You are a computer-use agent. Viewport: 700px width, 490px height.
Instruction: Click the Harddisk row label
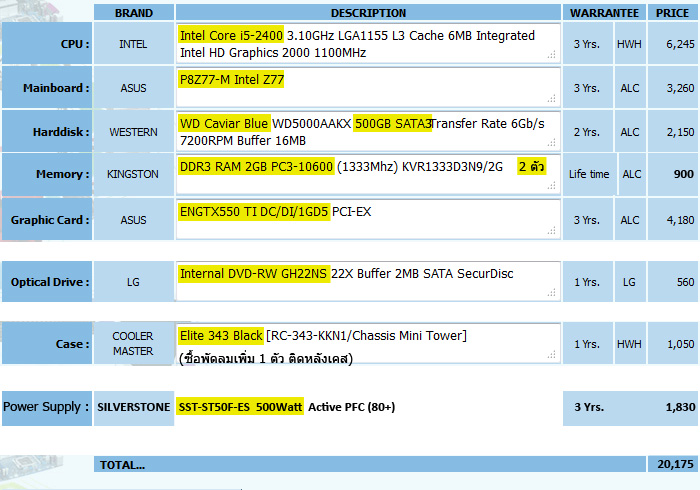click(x=47, y=132)
